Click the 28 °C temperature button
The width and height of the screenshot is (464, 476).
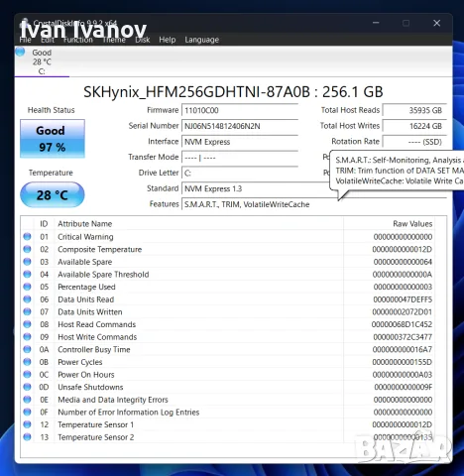click(53, 194)
